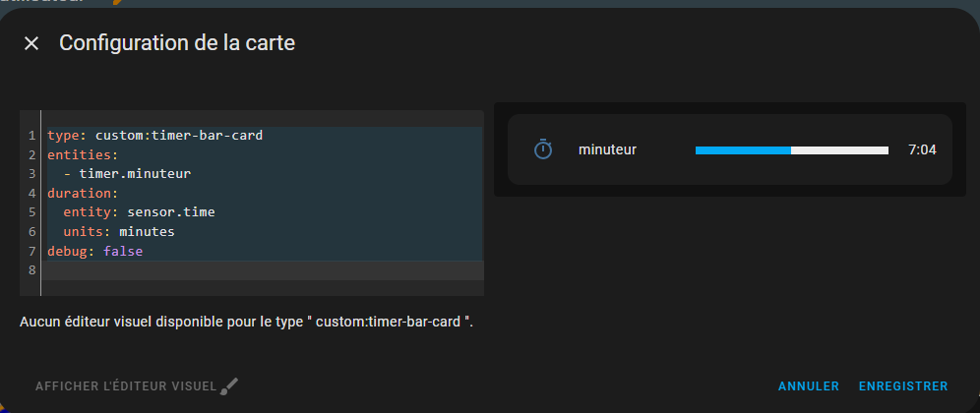The height and width of the screenshot is (413, 980).
Task: Click the 7:04 remaining time text
Action: pyautogui.click(x=922, y=150)
